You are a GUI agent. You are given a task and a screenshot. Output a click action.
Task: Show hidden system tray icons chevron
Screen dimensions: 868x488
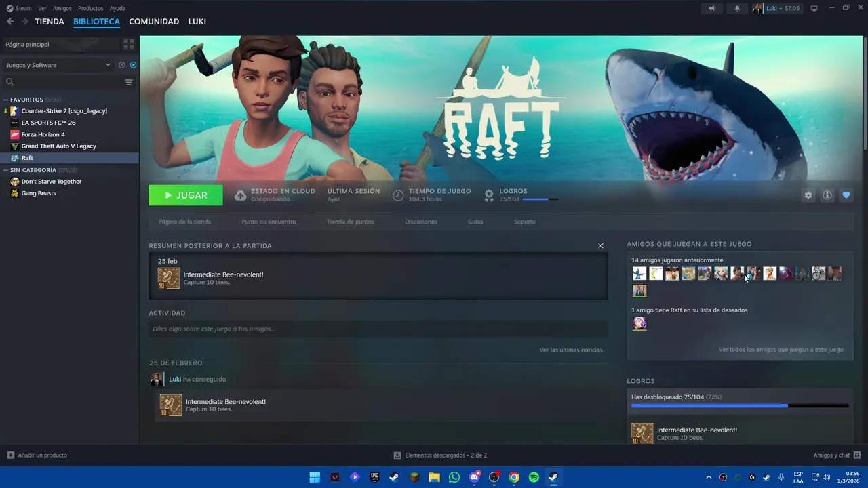point(709,477)
